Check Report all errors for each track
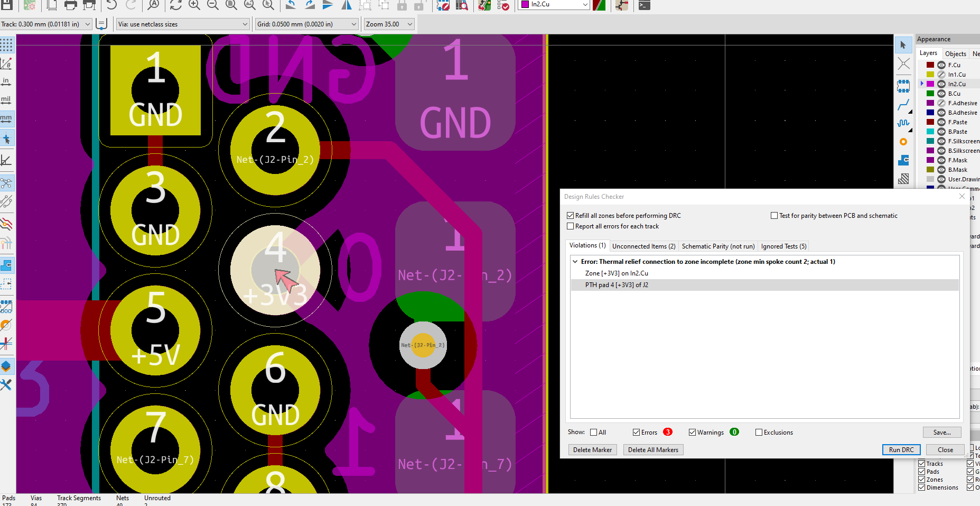Screen dimensions: 980x506 point(571,226)
